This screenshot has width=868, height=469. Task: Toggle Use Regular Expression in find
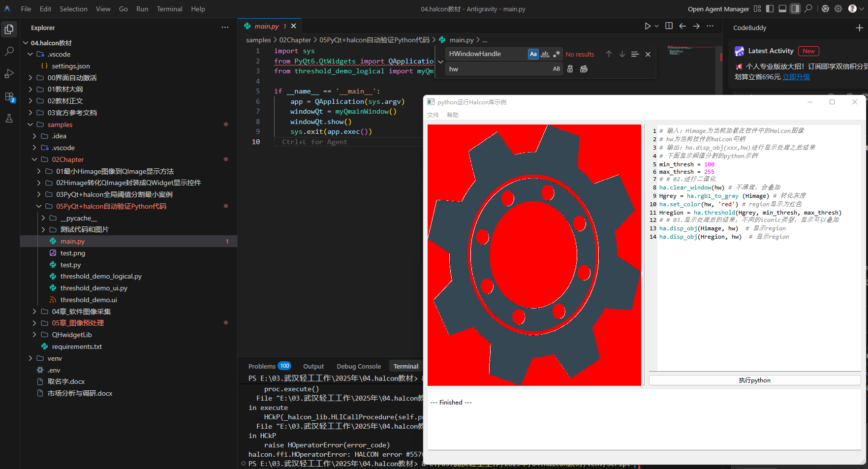coord(557,54)
